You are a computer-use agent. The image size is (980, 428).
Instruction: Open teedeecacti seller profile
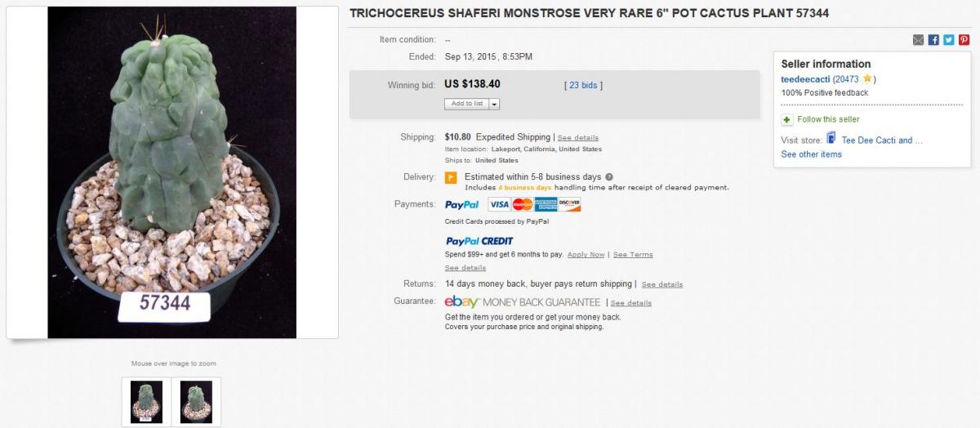tap(805, 79)
